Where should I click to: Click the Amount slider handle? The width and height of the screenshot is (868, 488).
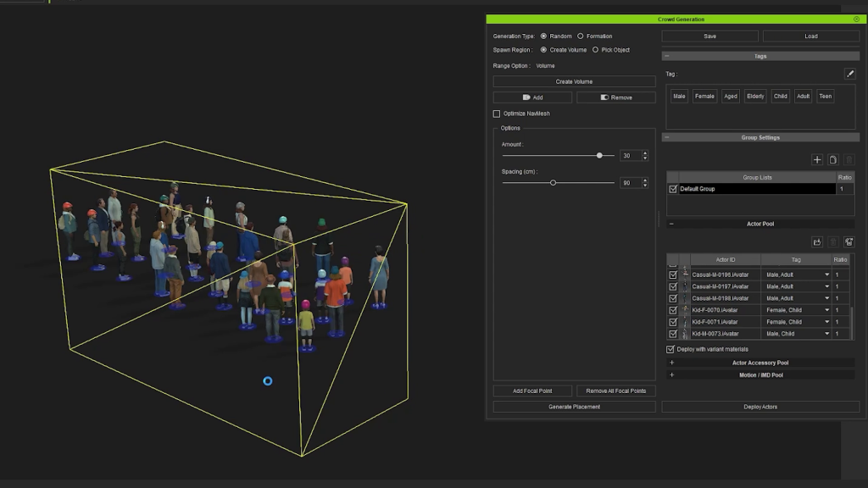coord(599,156)
